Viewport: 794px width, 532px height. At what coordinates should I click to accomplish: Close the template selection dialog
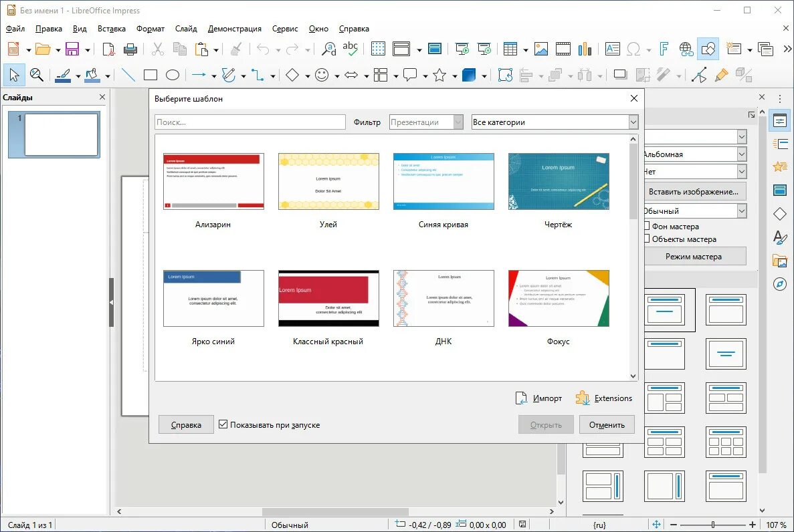633,98
